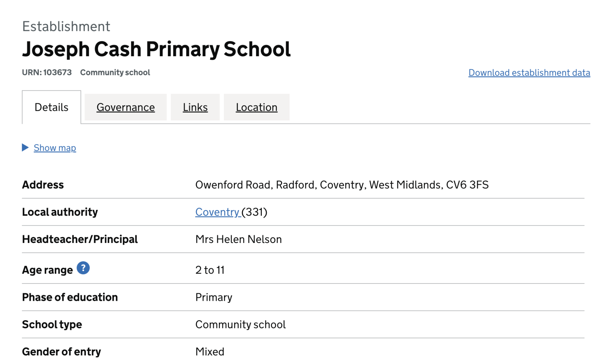Click the Establishment caption text
The height and width of the screenshot is (364, 607).
click(66, 26)
